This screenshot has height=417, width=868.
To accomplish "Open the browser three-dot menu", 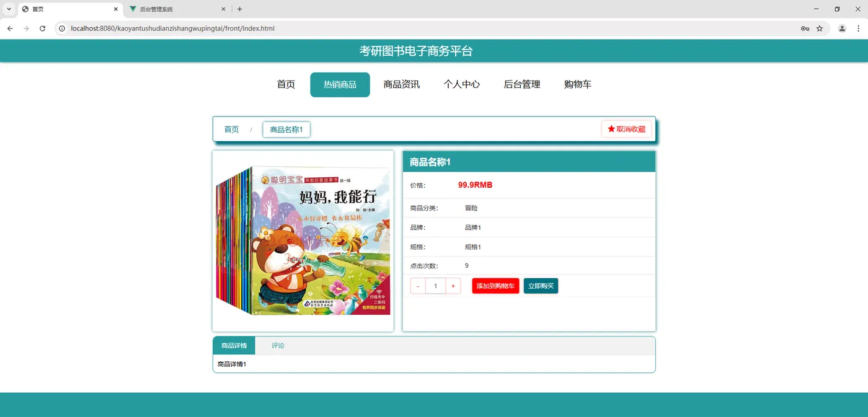I will [858, 29].
